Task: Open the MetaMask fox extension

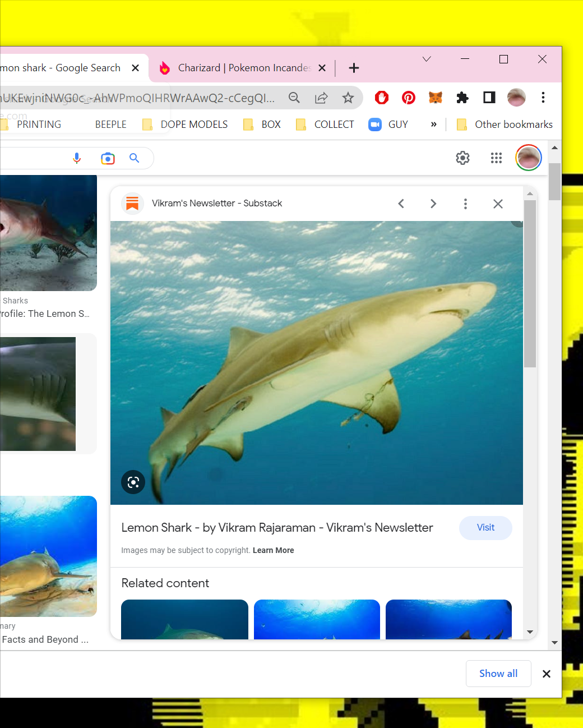Action: pos(436,98)
